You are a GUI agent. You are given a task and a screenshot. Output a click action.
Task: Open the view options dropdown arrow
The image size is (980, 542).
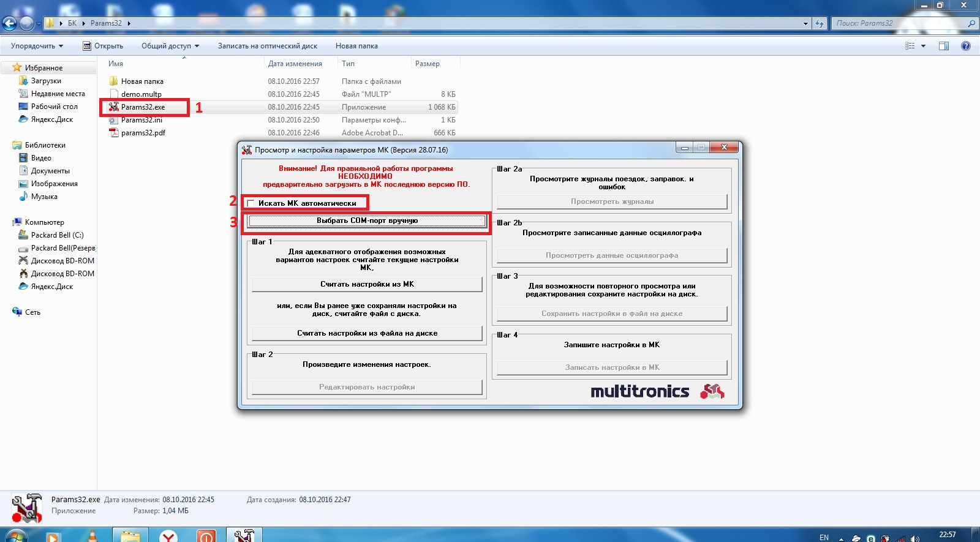923,46
